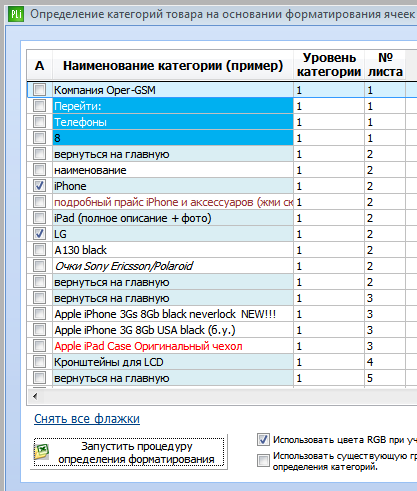417x491 pixels.
Task: Toggle Использовать цвета RGB checkbox
Action: [x=263, y=440]
